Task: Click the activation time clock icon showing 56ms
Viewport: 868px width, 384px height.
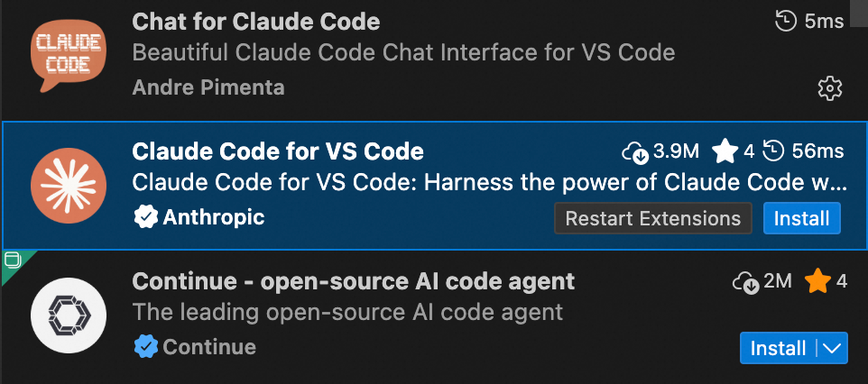Action: pyautogui.click(x=774, y=151)
